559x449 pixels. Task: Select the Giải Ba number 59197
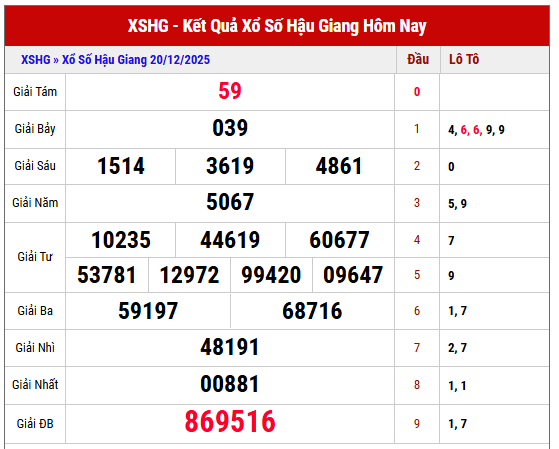[148, 311]
